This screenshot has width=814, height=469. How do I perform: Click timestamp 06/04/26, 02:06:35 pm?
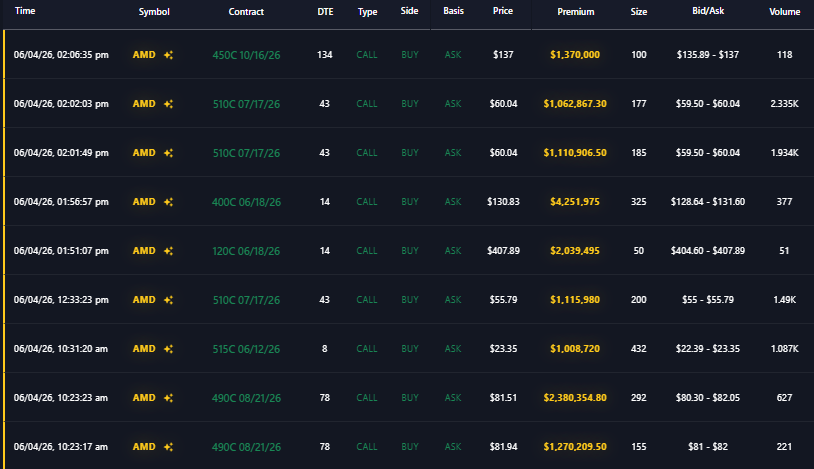pyautogui.click(x=61, y=55)
